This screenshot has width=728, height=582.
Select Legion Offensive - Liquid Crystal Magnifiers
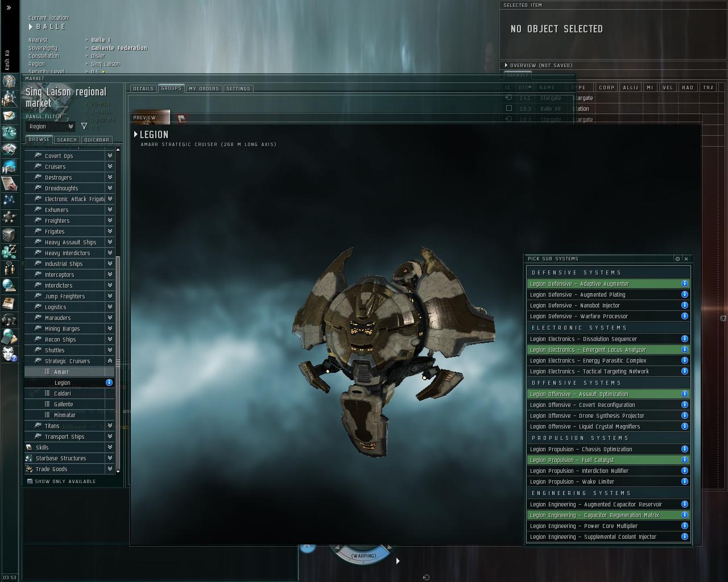[608, 426]
